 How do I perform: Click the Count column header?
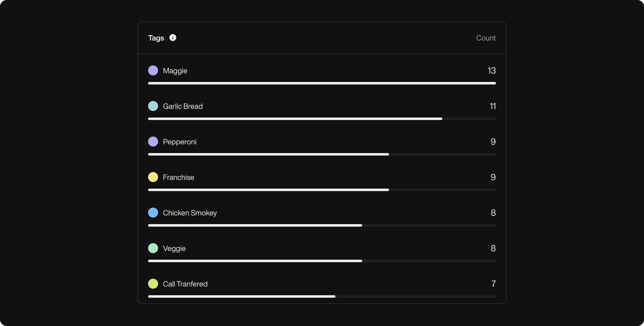click(486, 38)
